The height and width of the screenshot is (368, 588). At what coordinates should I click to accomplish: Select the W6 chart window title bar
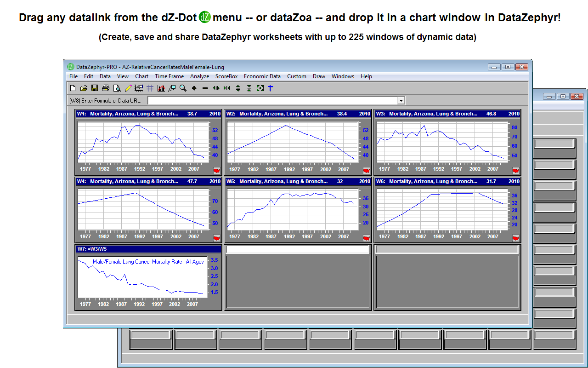pos(447,181)
